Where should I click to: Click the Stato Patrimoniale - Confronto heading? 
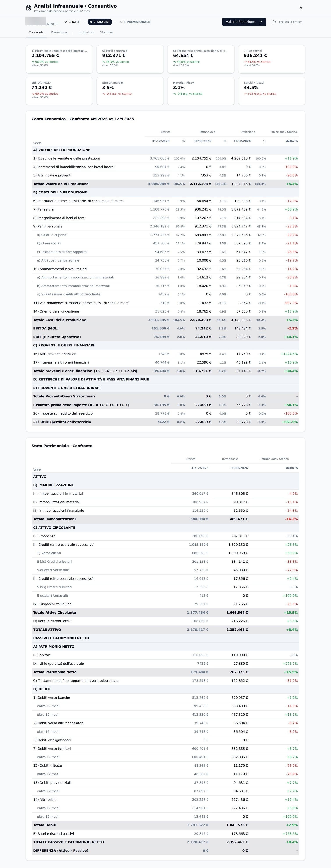pos(62,446)
